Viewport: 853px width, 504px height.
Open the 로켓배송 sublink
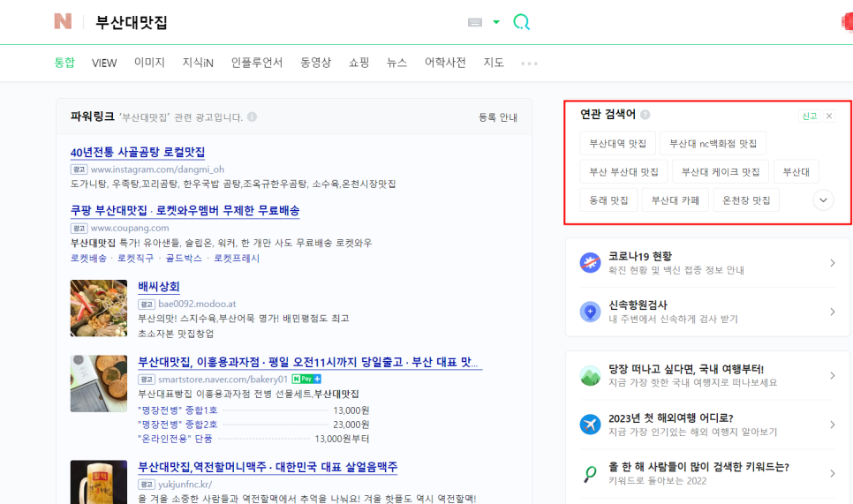pyautogui.click(x=88, y=259)
